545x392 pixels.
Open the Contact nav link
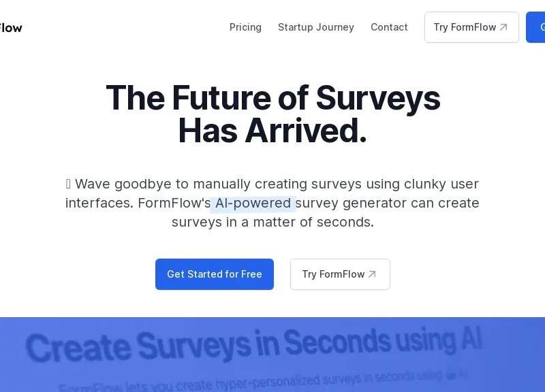(389, 27)
